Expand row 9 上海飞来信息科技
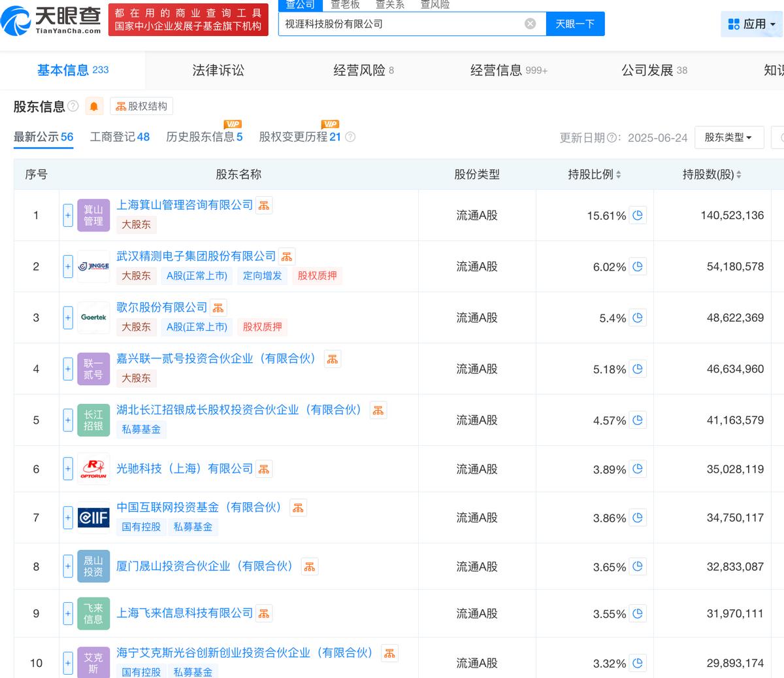 pyautogui.click(x=68, y=613)
